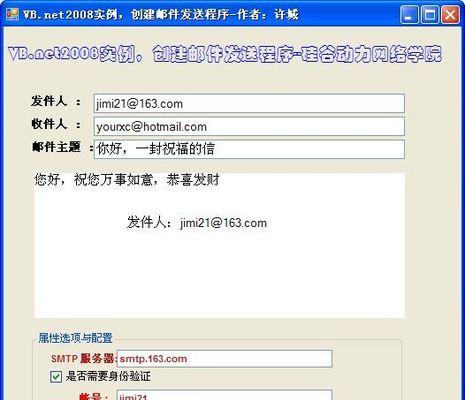Screen dimensions: 465x400
Task: Select the 收件人 field with yourxc@hotmail.com
Action: coord(249,126)
